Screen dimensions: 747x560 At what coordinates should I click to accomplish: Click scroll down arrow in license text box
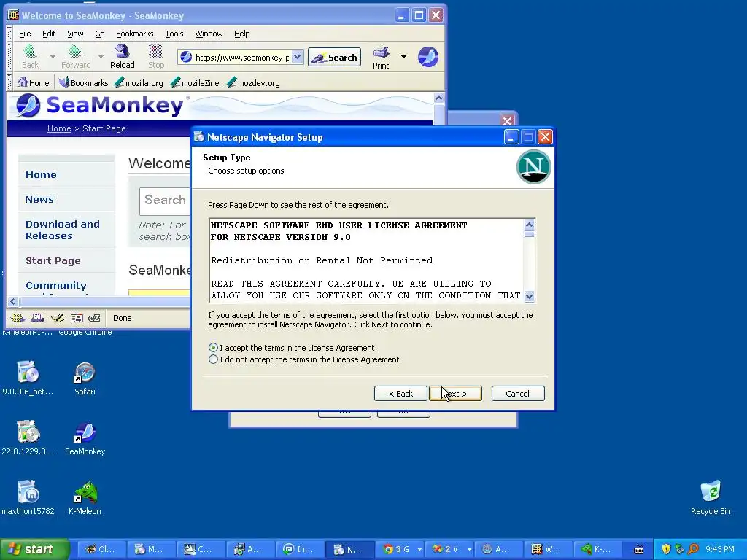pyautogui.click(x=530, y=296)
